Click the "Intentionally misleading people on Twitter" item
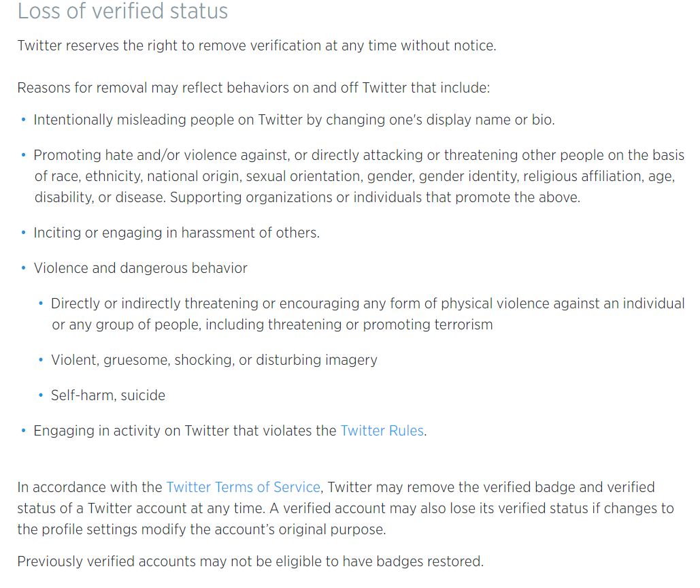Viewport: 700px width, 588px height. pyautogui.click(x=294, y=120)
